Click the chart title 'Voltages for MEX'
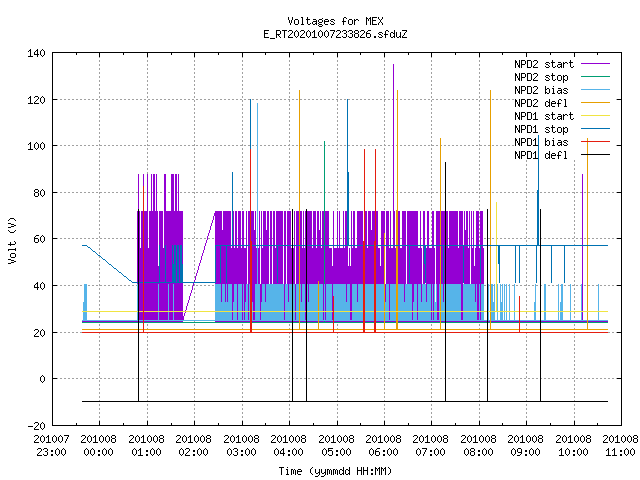Screen dimensions: 640x480 pyautogui.click(x=335, y=21)
